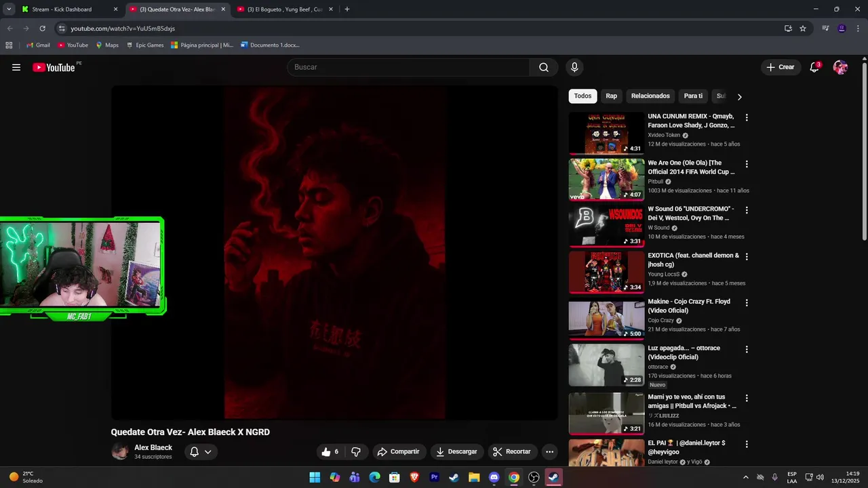Open Brave browser from the taskbar
Image resolution: width=868 pixels, height=488 pixels.
click(414, 477)
